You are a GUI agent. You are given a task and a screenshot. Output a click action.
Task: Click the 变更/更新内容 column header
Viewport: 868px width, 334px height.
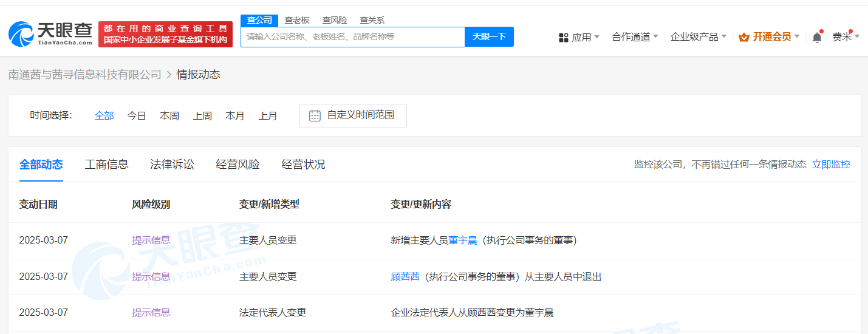[421, 205]
